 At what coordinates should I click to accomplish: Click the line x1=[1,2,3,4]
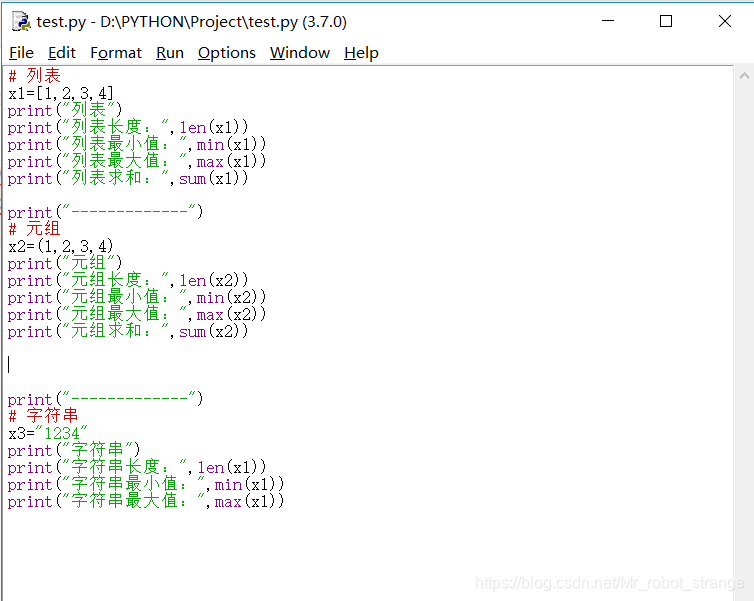(61, 93)
